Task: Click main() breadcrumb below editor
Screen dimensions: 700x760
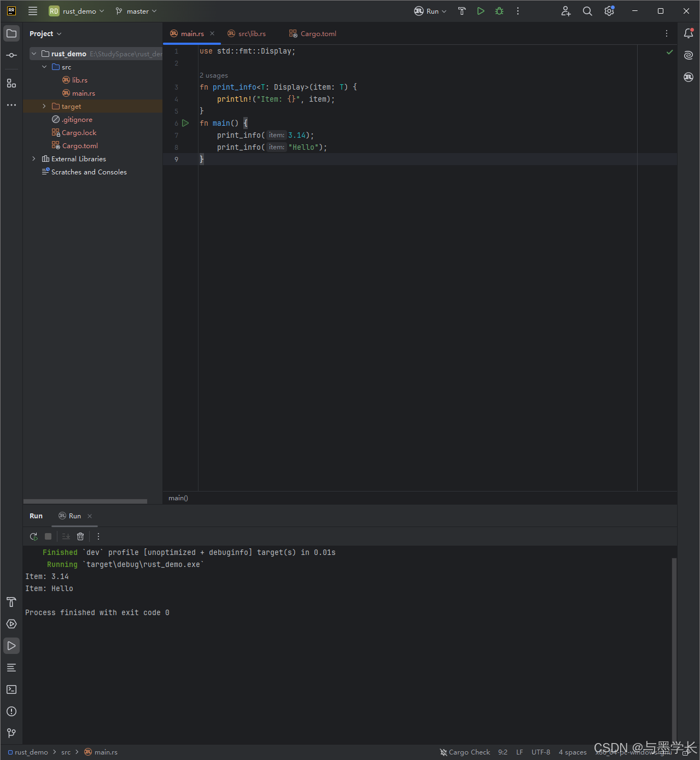Action: [x=178, y=498]
